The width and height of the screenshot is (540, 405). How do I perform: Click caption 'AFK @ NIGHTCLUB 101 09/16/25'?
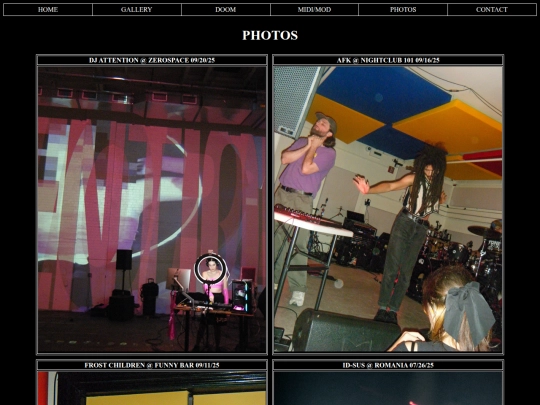[x=388, y=60]
